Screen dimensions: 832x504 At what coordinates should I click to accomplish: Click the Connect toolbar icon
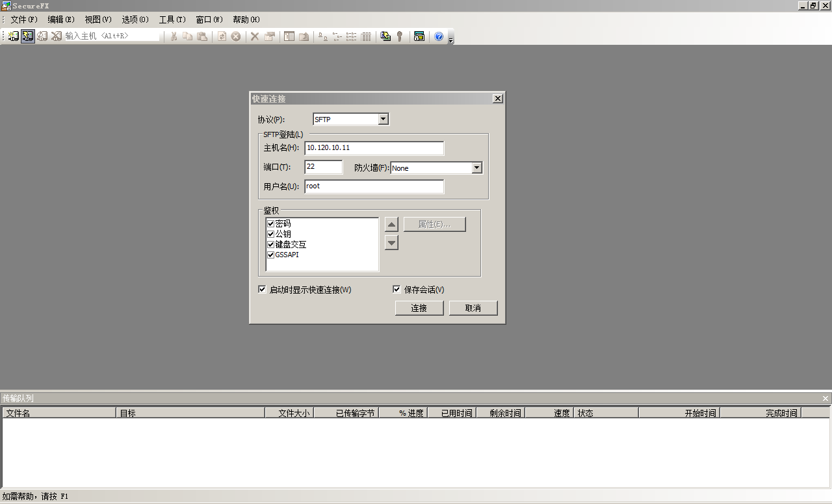click(x=13, y=36)
